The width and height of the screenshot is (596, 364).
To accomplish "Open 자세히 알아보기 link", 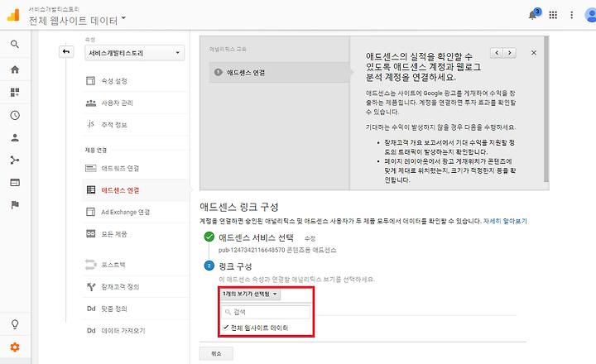I will (505, 221).
